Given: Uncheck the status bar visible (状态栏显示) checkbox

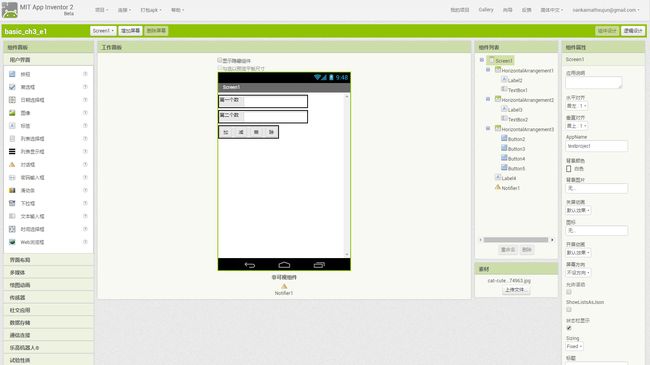Looking at the screenshot, I should pyautogui.click(x=569, y=328).
